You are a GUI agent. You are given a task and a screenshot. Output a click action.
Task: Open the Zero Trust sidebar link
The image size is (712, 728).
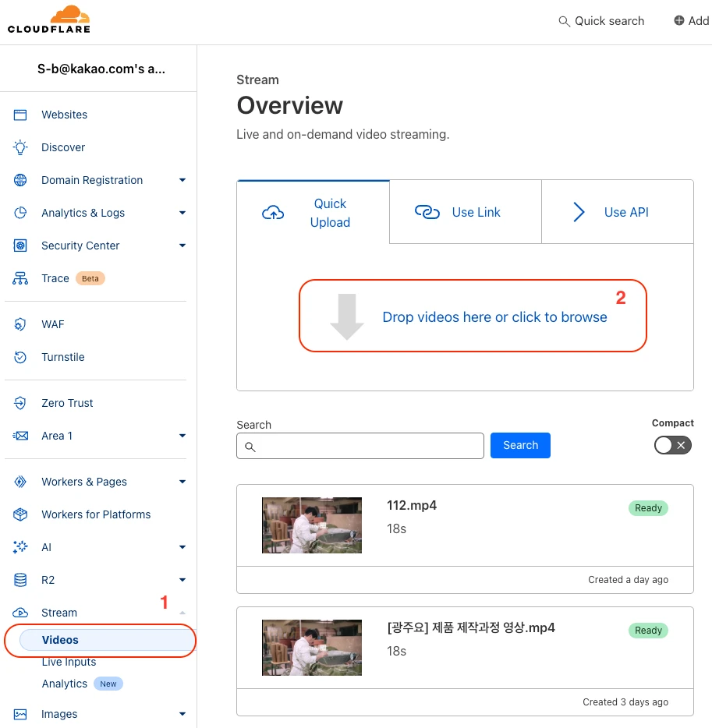click(67, 403)
